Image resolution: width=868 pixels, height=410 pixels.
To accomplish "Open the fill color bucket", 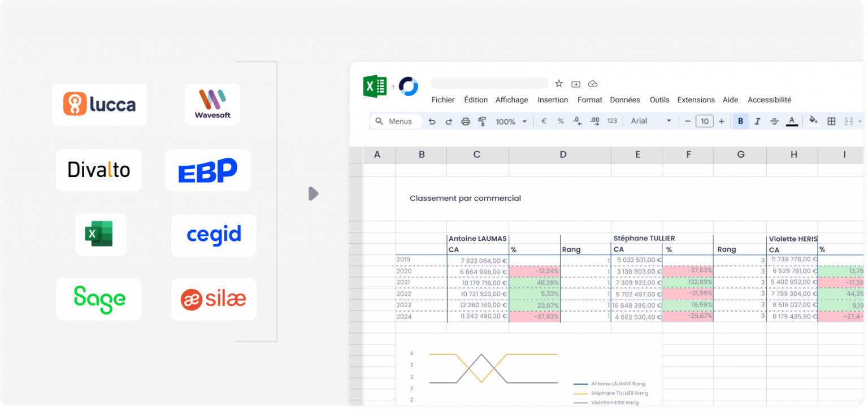I will [x=813, y=120].
